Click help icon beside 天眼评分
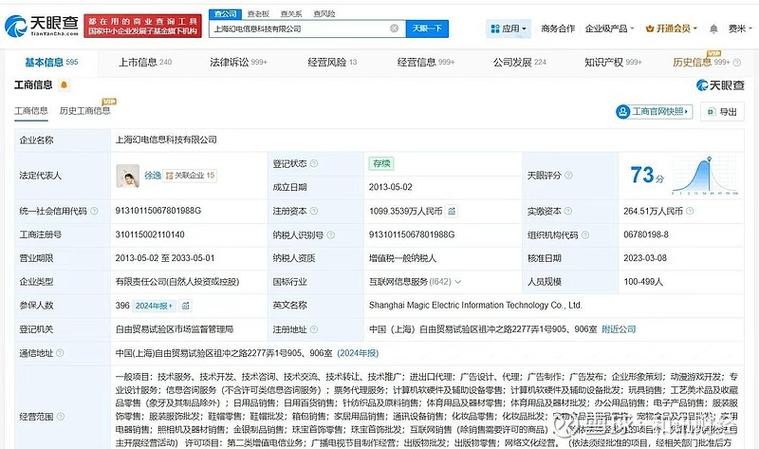Viewport: 759px width, 449px height. [x=568, y=175]
